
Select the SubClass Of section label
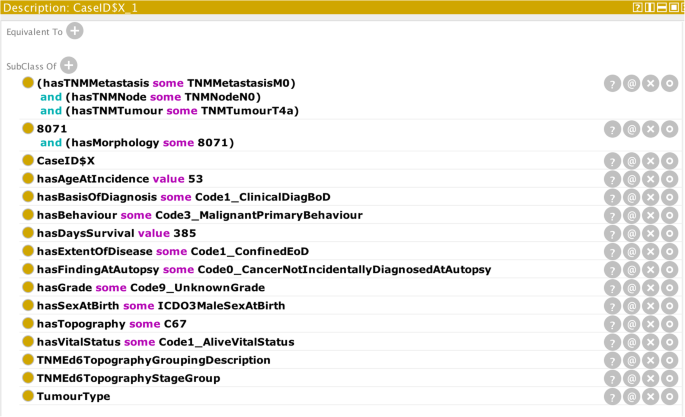(31, 66)
